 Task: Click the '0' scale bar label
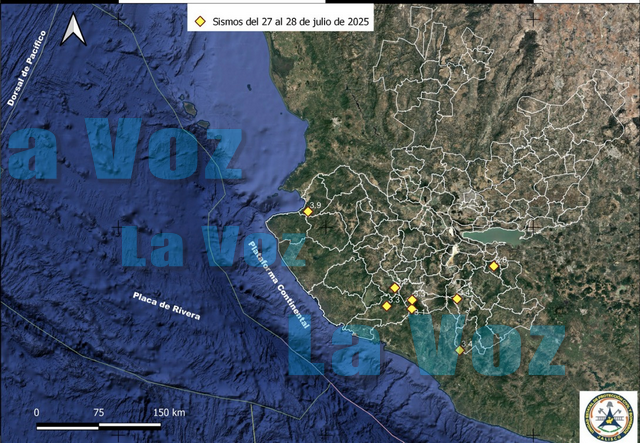(37, 412)
